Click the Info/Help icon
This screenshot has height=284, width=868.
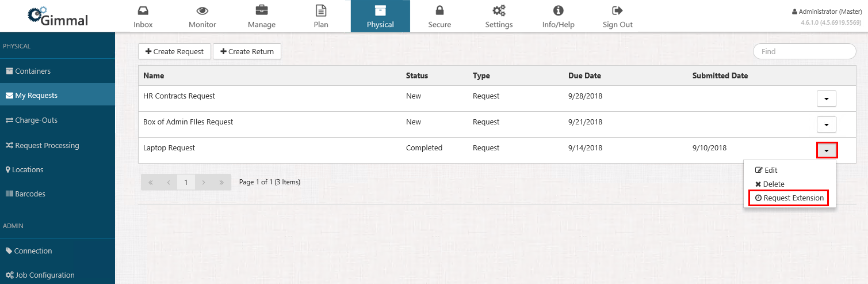pyautogui.click(x=558, y=11)
